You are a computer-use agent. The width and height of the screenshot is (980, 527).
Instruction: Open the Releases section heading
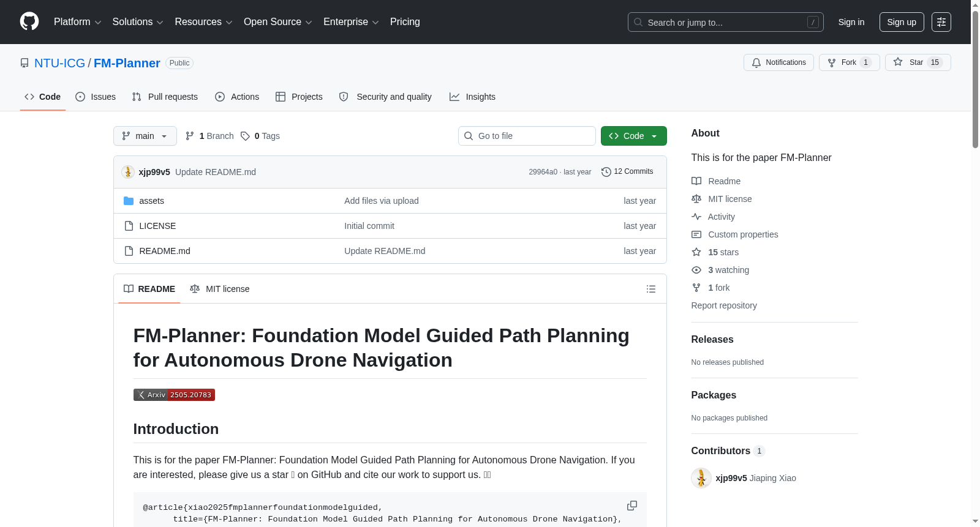[712, 340]
